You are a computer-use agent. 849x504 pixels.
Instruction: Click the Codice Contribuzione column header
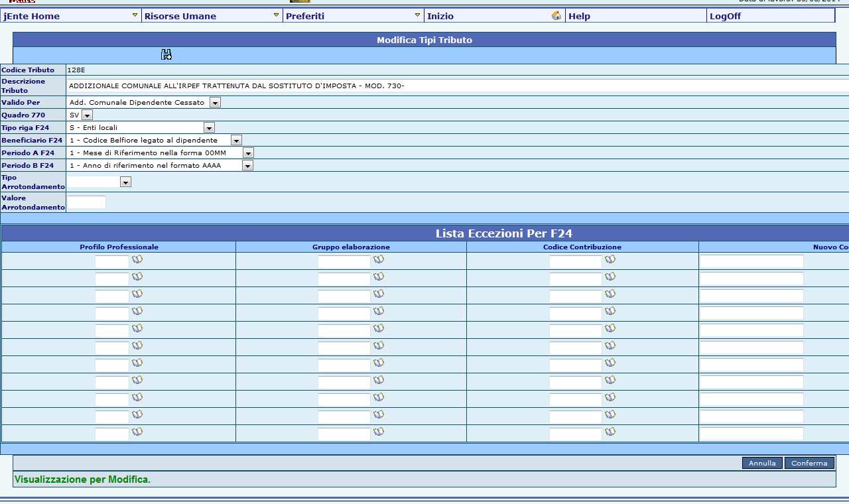click(582, 247)
